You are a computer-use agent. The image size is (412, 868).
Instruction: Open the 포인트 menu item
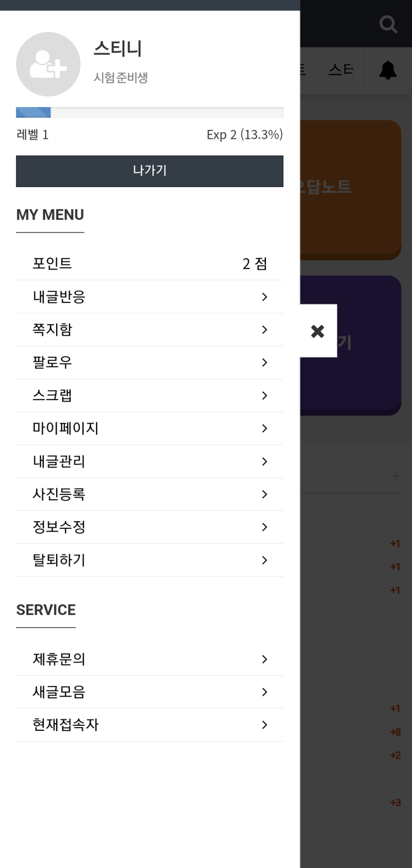[x=52, y=263]
